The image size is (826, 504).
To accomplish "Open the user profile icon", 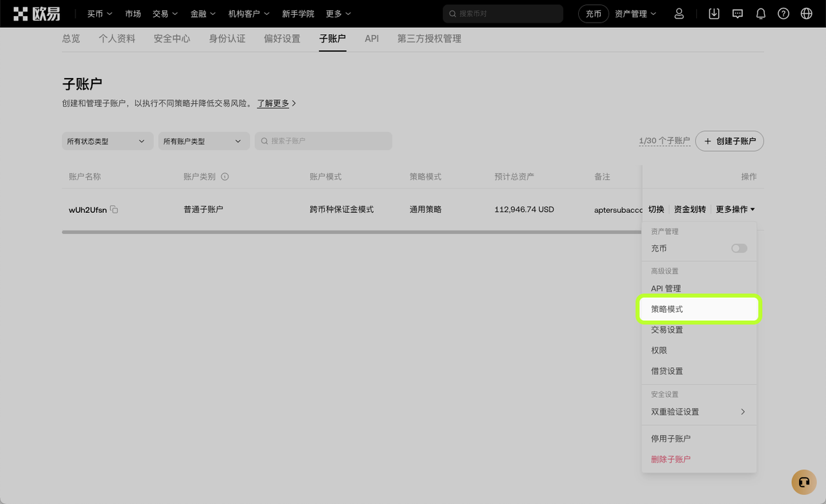I will click(x=679, y=14).
